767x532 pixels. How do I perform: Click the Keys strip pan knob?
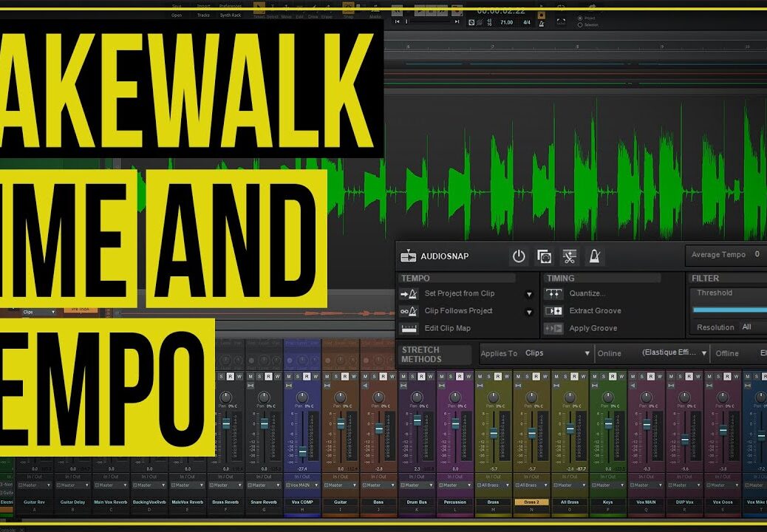pos(608,397)
